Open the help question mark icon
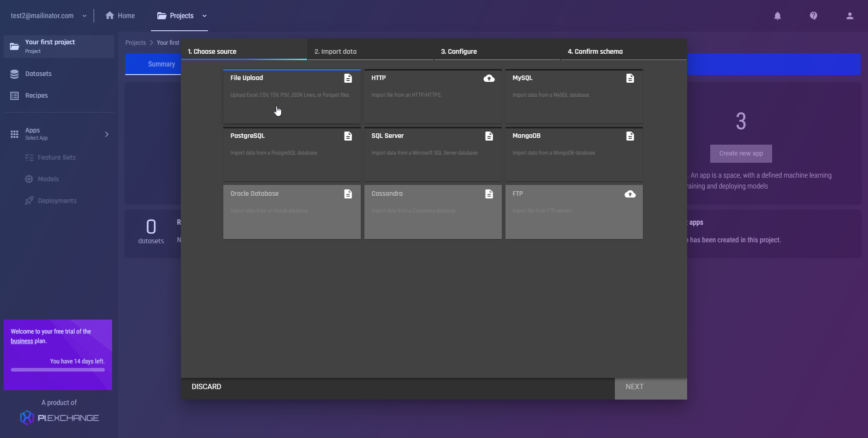Image resolution: width=868 pixels, height=438 pixels. click(813, 16)
